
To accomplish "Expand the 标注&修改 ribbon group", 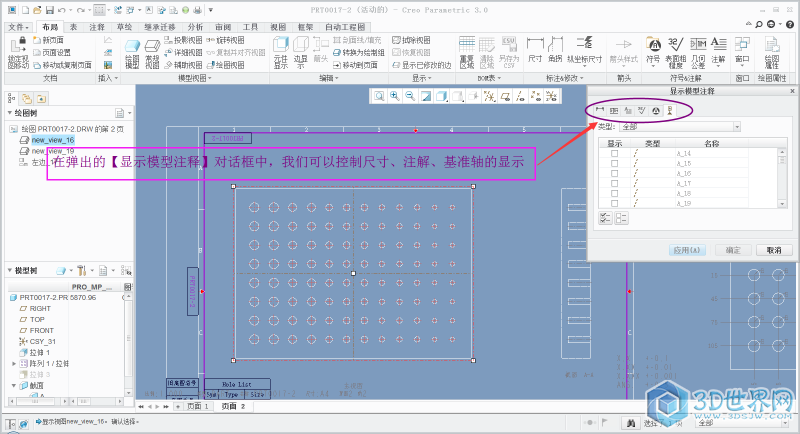I will [x=565, y=78].
